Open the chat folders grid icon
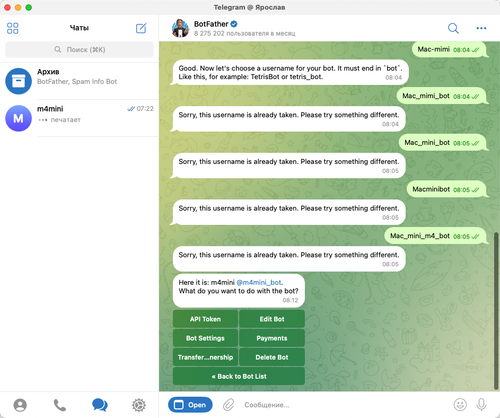The width and height of the screenshot is (500, 418). point(13,28)
